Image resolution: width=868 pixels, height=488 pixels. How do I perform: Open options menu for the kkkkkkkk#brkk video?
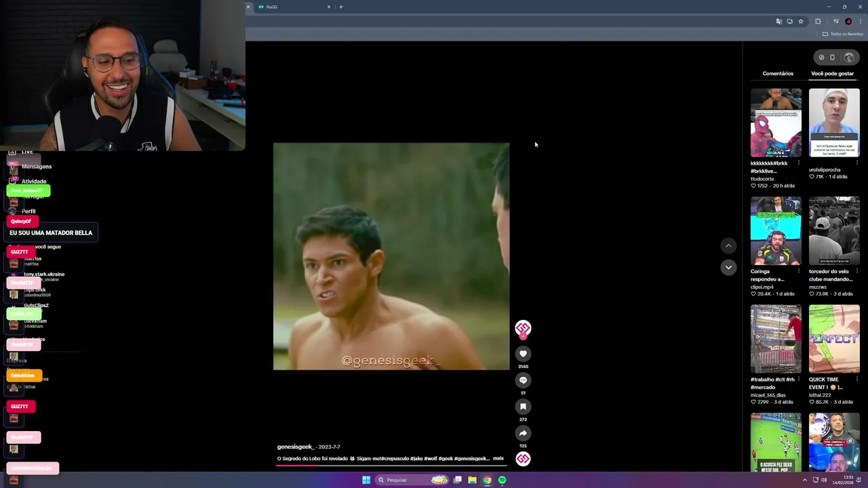pyautogui.click(x=798, y=163)
